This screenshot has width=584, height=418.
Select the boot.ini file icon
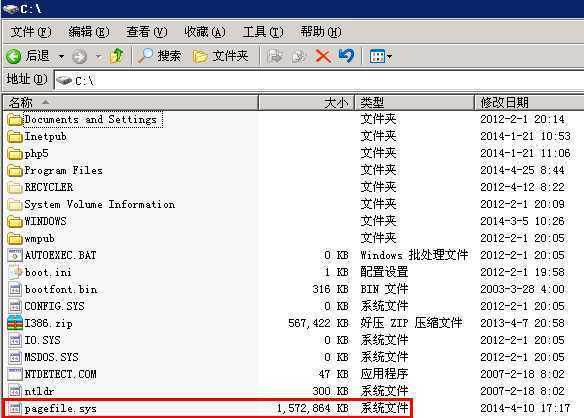click(15, 272)
